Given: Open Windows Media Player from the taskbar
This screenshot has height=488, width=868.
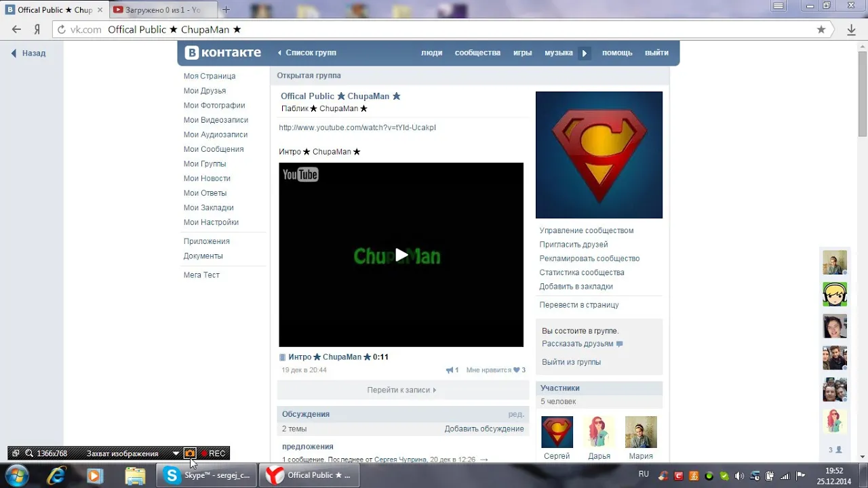Looking at the screenshot, I should click(94, 475).
